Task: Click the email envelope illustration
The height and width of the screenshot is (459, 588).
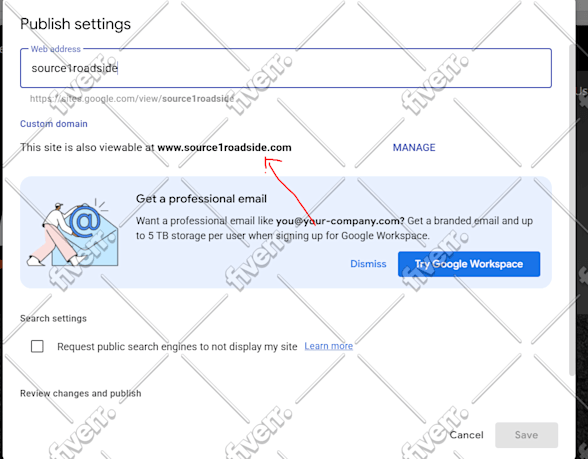Action: (72, 233)
